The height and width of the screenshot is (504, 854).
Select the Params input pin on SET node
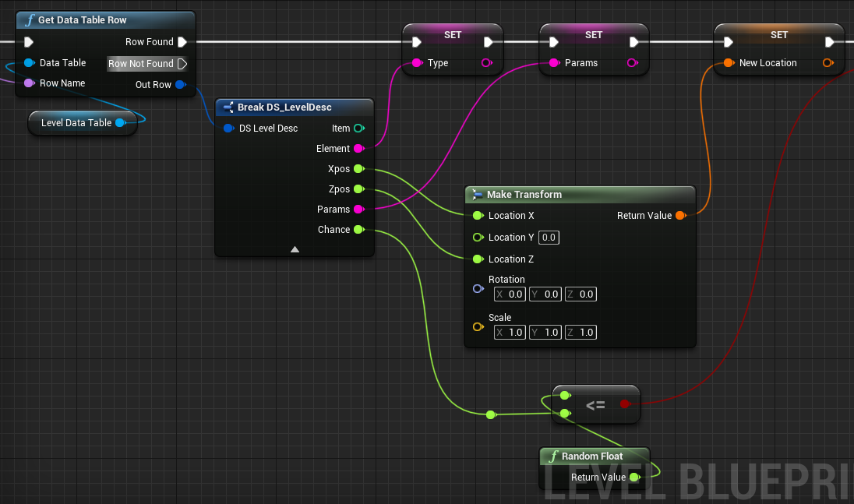[x=555, y=62]
